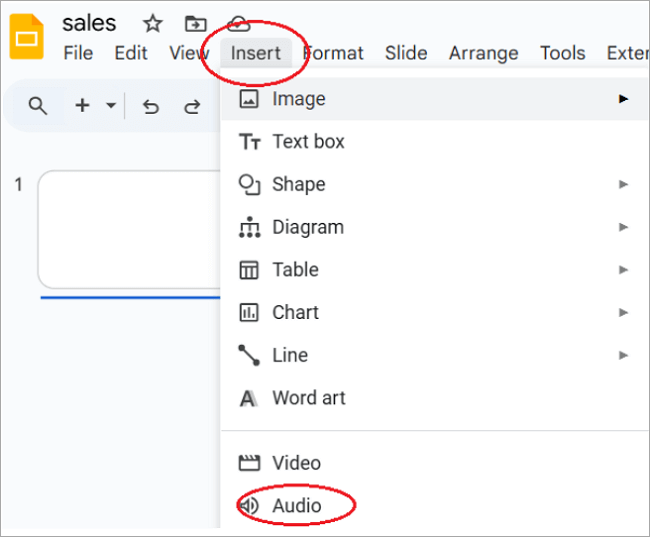
Task: Undo the last action
Action: (x=151, y=106)
